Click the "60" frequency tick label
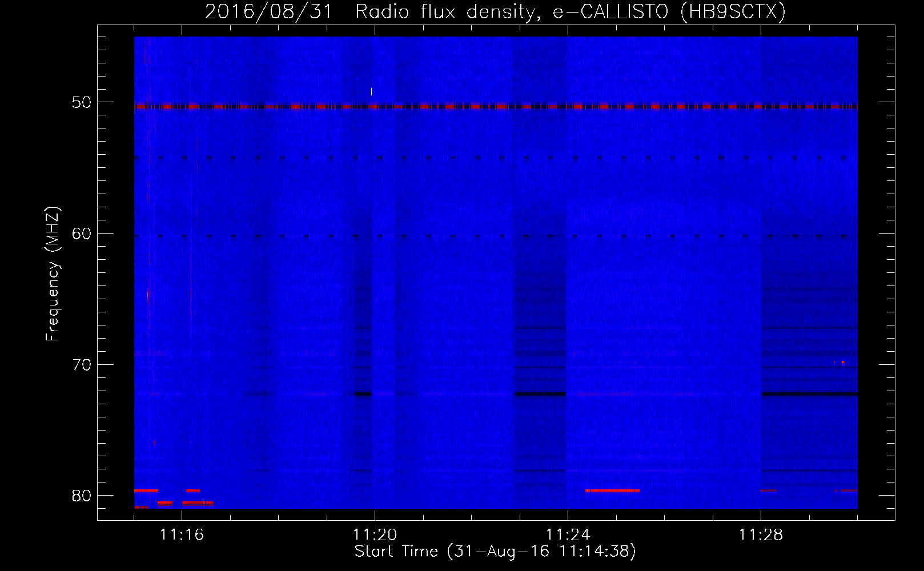Screen dimensions: 924x571 tap(82, 234)
